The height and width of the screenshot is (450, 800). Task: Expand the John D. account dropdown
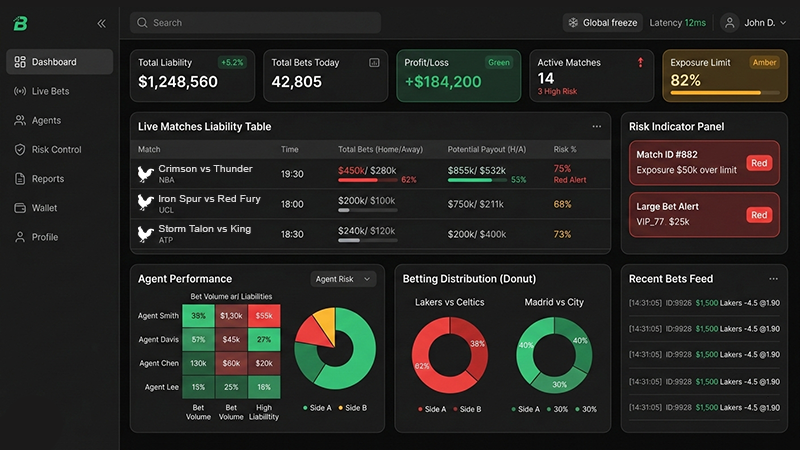click(765, 23)
